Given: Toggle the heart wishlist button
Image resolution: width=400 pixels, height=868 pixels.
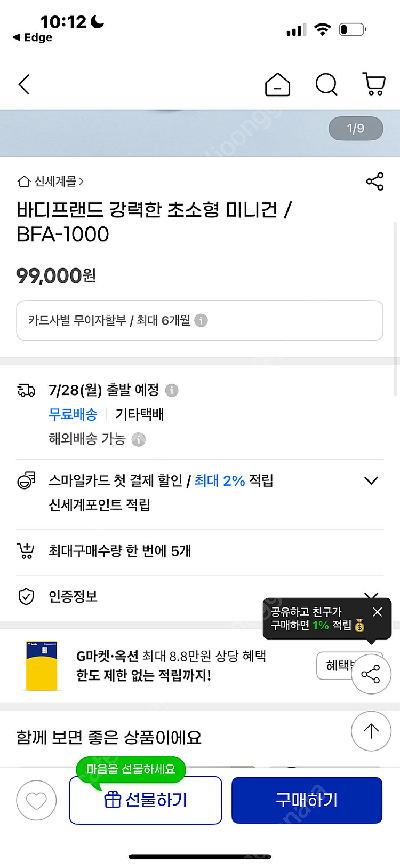Looking at the screenshot, I should coord(36,800).
